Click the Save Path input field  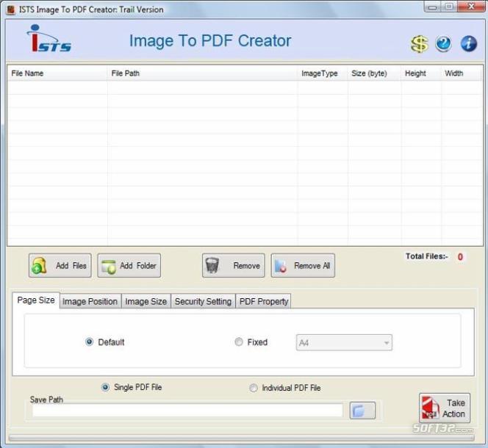pos(187,411)
